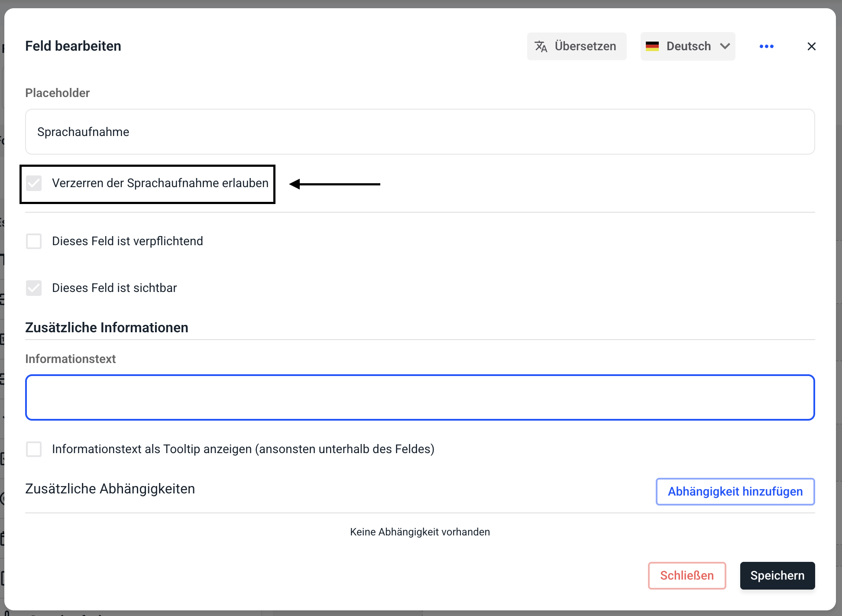Save changes with Speichern button
842x616 pixels.
tap(777, 575)
